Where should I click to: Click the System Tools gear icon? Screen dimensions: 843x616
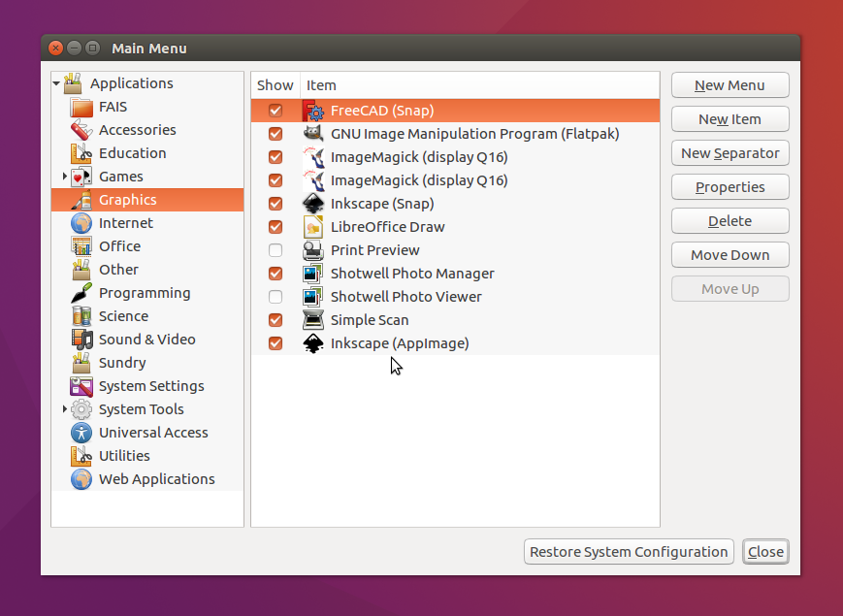(81, 409)
